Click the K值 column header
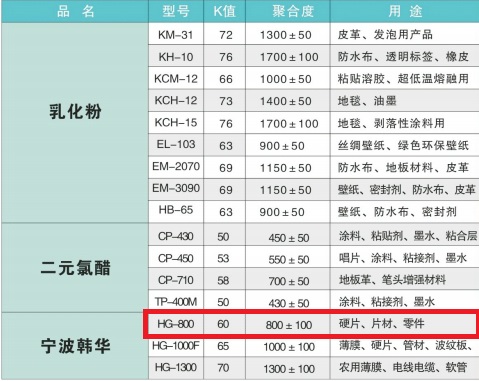Image resolution: width=479 pixels, height=381 pixels. click(224, 11)
